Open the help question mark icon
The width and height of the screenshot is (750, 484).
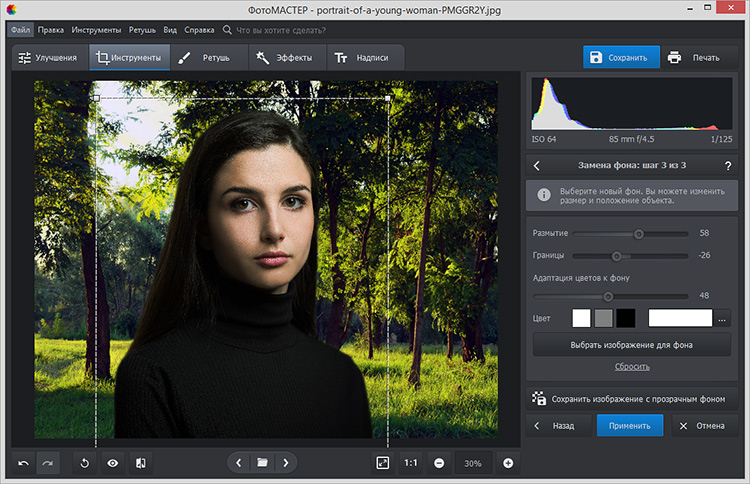coord(727,166)
